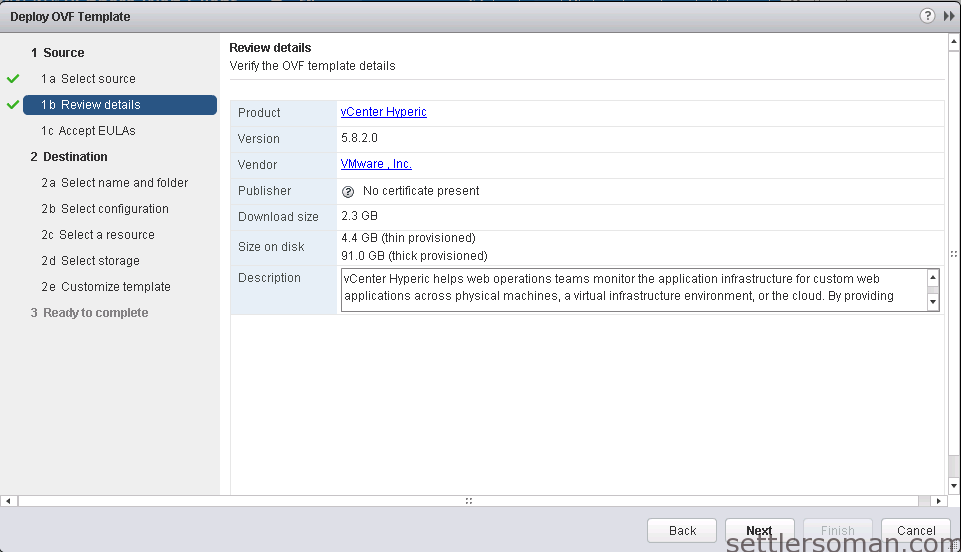Click description box scroll down arrow
961x552 pixels.
(x=933, y=302)
